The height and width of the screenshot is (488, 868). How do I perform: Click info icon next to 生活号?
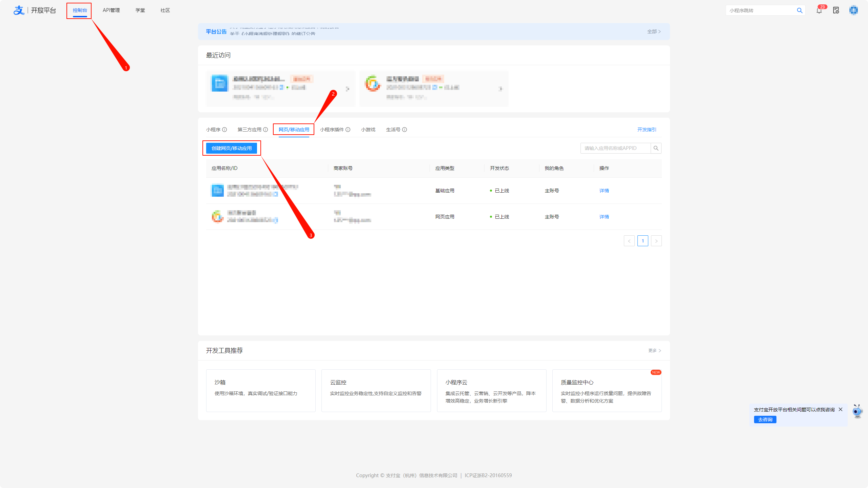tap(405, 130)
